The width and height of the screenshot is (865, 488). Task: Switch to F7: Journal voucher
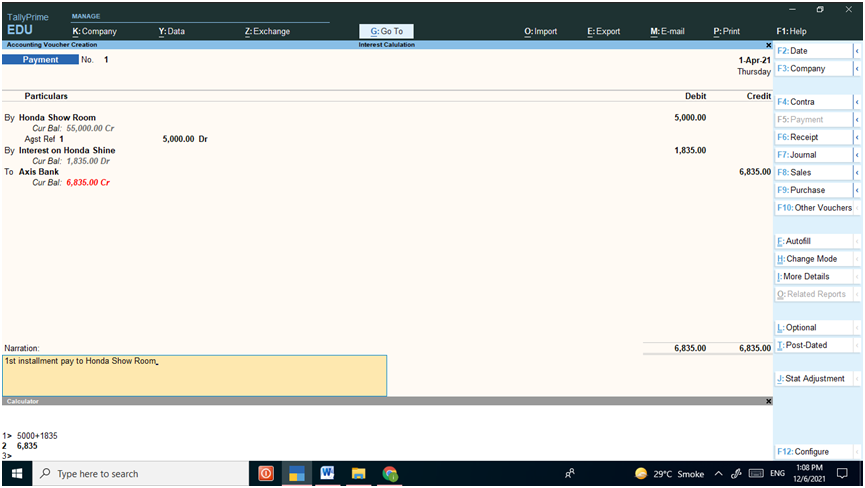pyautogui.click(x=814, y=155)
